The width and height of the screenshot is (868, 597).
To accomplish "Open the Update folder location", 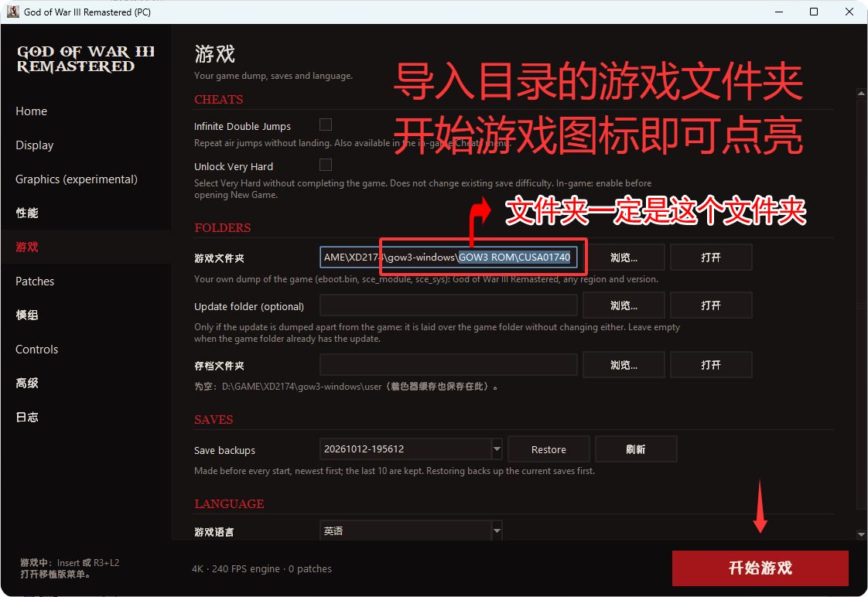I will coord(711,305).
